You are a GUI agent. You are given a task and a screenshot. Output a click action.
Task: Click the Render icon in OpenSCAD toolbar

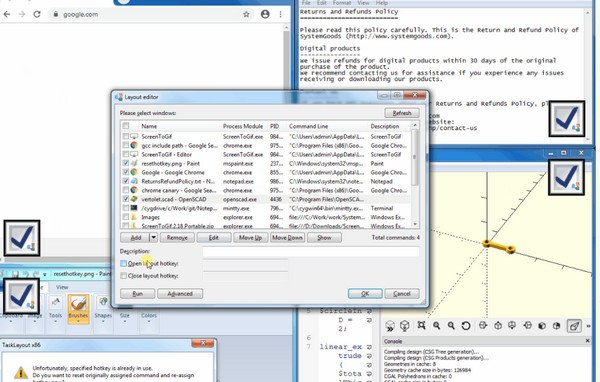click(x=404, y=326)
